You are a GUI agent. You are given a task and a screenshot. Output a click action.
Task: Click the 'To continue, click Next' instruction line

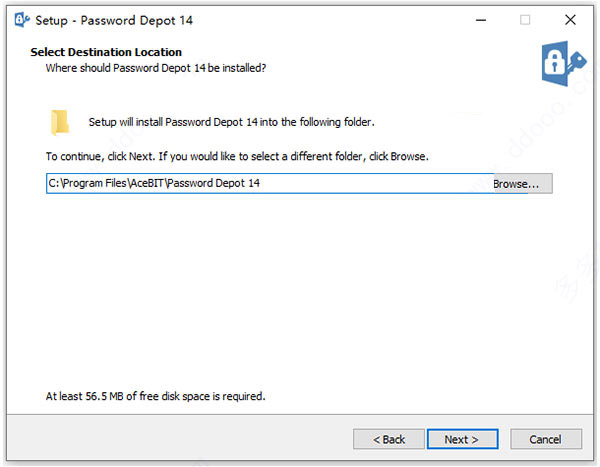coord(237,157)
